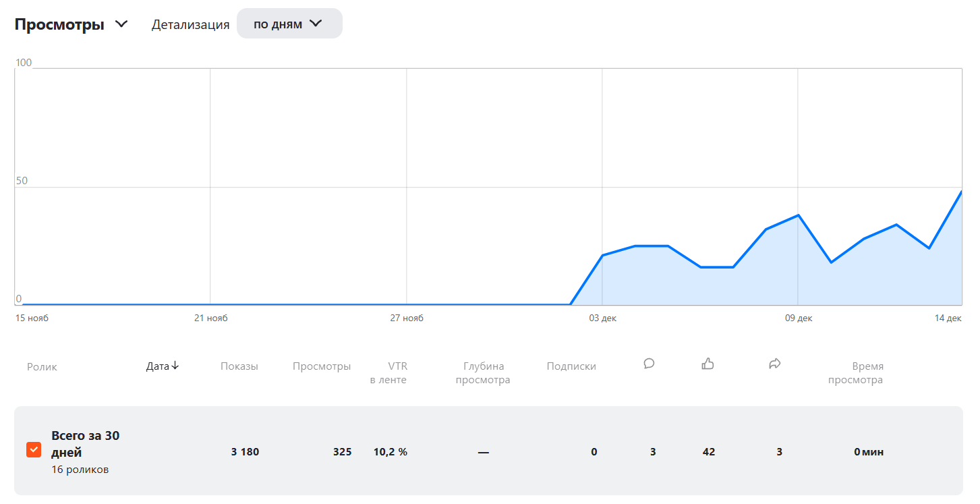Image resolution: width=980 pixels, height=504 pixels.
Task: Click the shares arrow column icon
Action: [x=774, y=364]
